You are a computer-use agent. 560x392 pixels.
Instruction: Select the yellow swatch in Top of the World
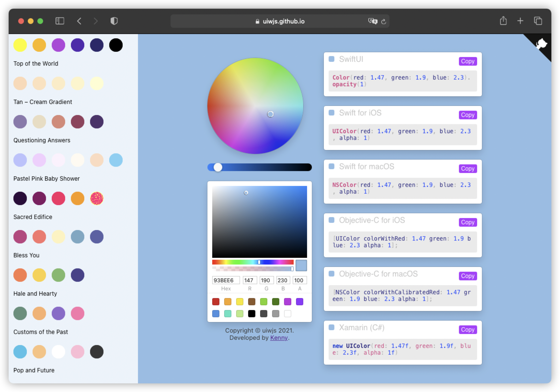20,45
